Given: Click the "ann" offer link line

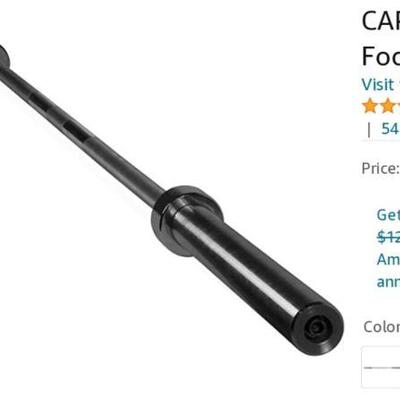Looking at the screenshot, I should [x=389, y=282].
